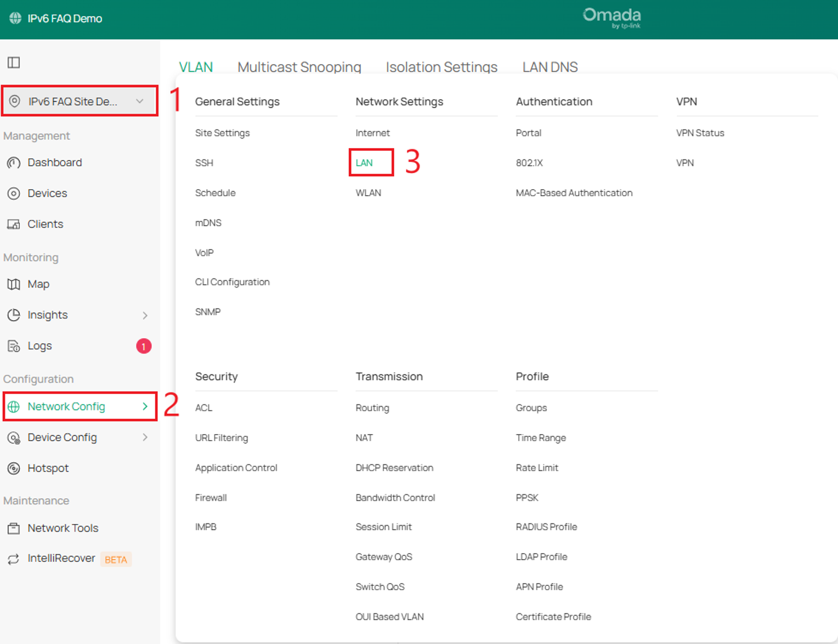The width and height of the screenshot is (838, 644).
Task: Open the IPv6 FAQ Site dropdown arrow
Action: pyautogui.click(x=140, y=101)
